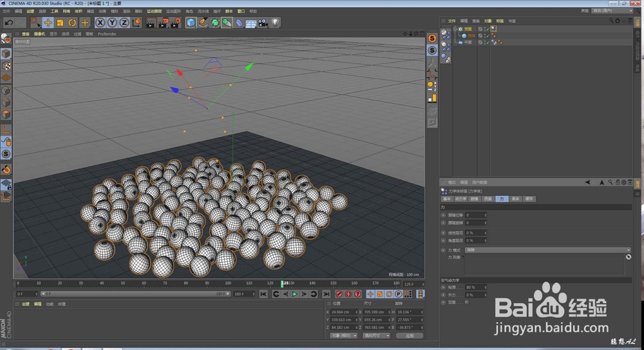Toggle 线性阻尼 animation dot
The width and height of the screenshot is (644, 350).
(443, 233)
